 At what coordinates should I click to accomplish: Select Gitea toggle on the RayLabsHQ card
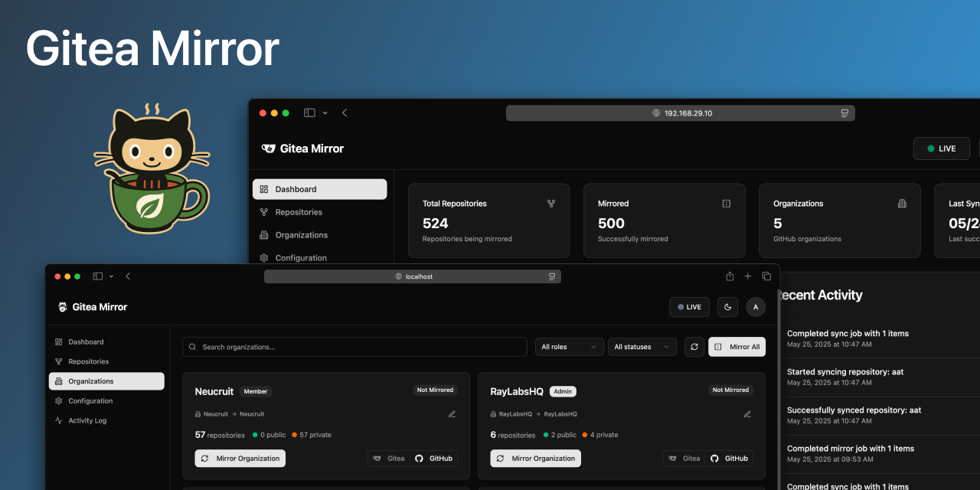(x=684, y=459)
